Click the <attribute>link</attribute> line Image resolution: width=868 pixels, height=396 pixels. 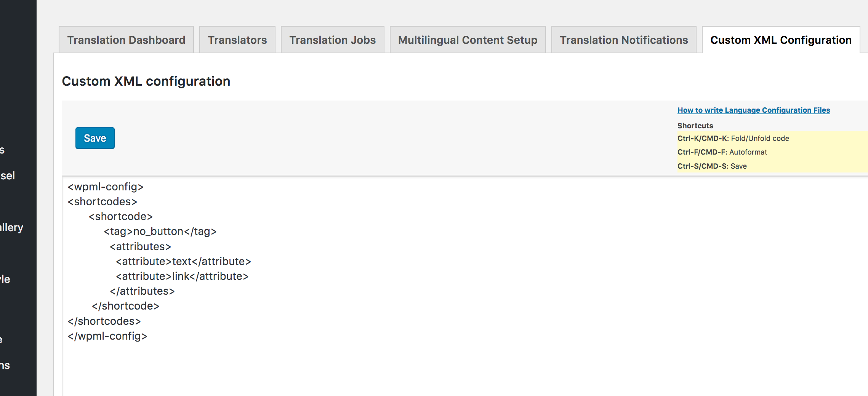182,276
